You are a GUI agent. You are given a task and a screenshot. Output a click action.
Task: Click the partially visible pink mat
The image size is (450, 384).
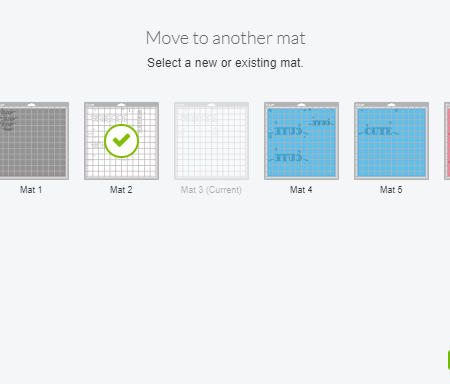pyautogui.click(x=447, y=141)
